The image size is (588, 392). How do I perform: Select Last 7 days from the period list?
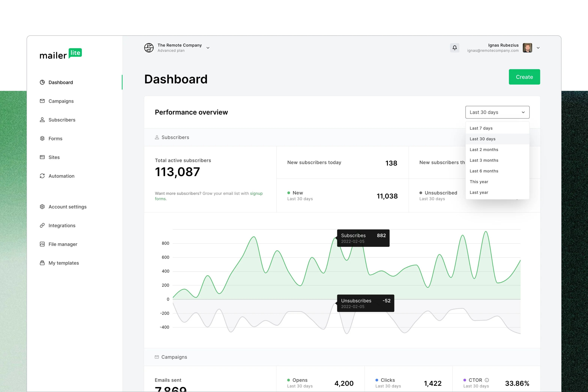(x=481, y=128)
